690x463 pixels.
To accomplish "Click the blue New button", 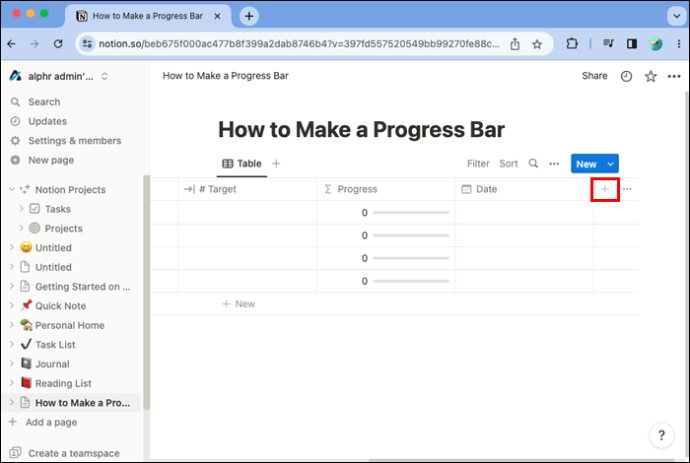I will click(x=586, y=164).
